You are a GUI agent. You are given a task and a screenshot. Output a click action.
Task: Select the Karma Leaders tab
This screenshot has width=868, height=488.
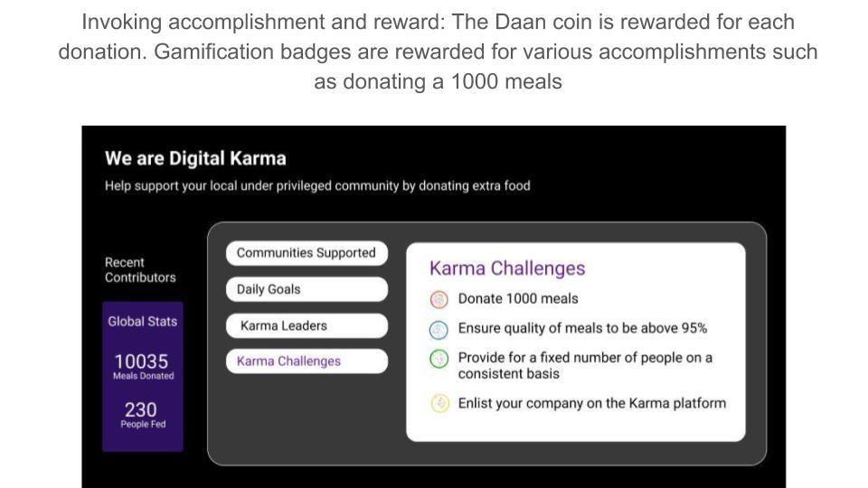point(307,325)
